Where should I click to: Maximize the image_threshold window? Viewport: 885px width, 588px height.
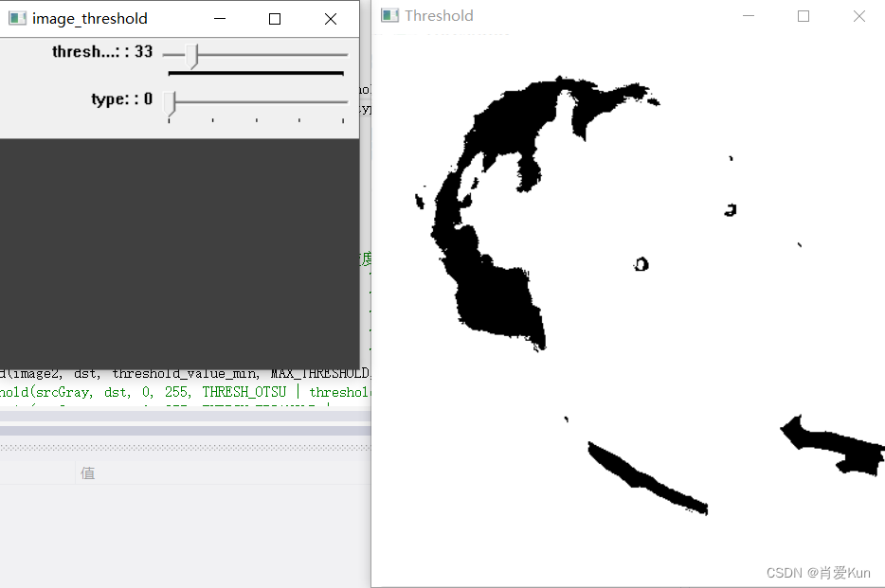[274, 18]
